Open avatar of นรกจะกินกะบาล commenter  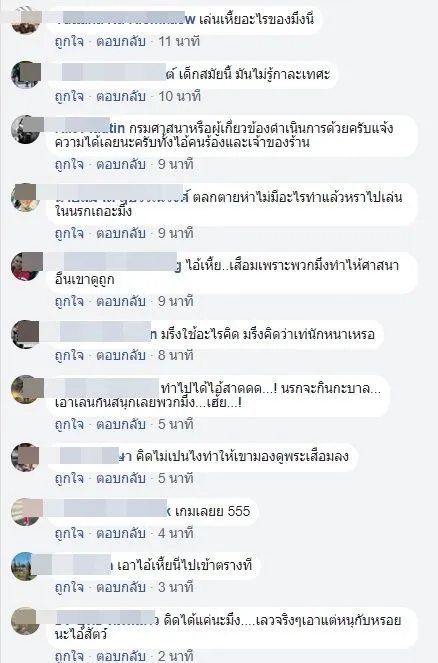[25, 389]
